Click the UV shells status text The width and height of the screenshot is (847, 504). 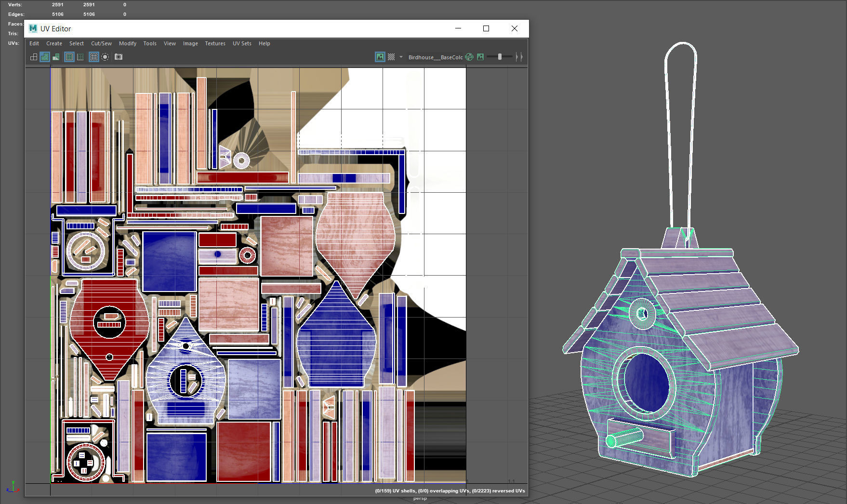pyautogui.click(x=450, y=491)
